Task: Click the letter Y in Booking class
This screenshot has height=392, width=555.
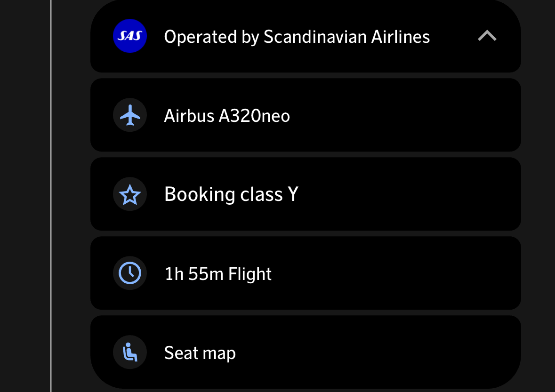Action: 293,194
